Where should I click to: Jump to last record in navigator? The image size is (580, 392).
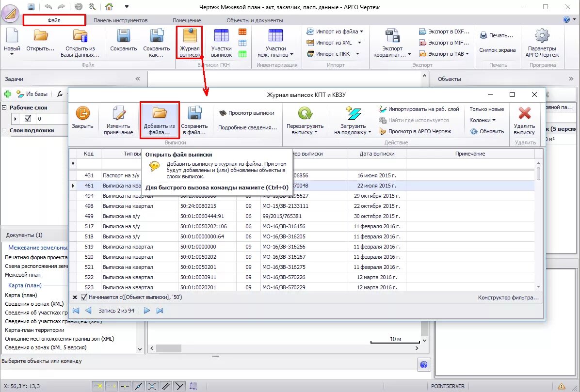coord(160,311)
